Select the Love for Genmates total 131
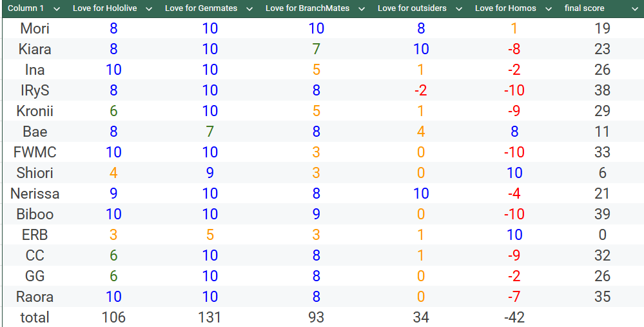Viewport: 644px width, 327px height. tap(210, 317)
